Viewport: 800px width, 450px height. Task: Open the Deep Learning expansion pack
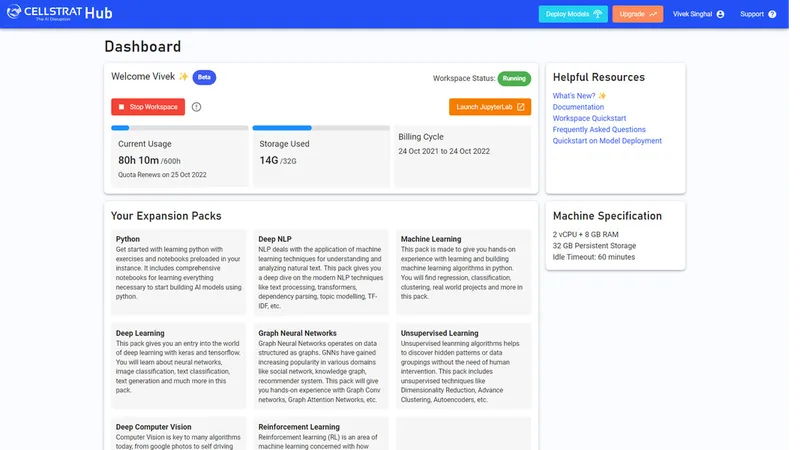(x=179, y=365)
